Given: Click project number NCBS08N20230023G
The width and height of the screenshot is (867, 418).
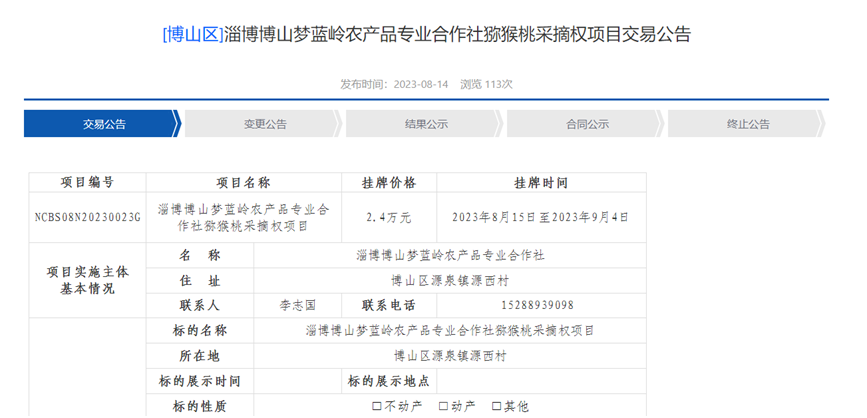Looking at the screenshot, I should 87,217.
